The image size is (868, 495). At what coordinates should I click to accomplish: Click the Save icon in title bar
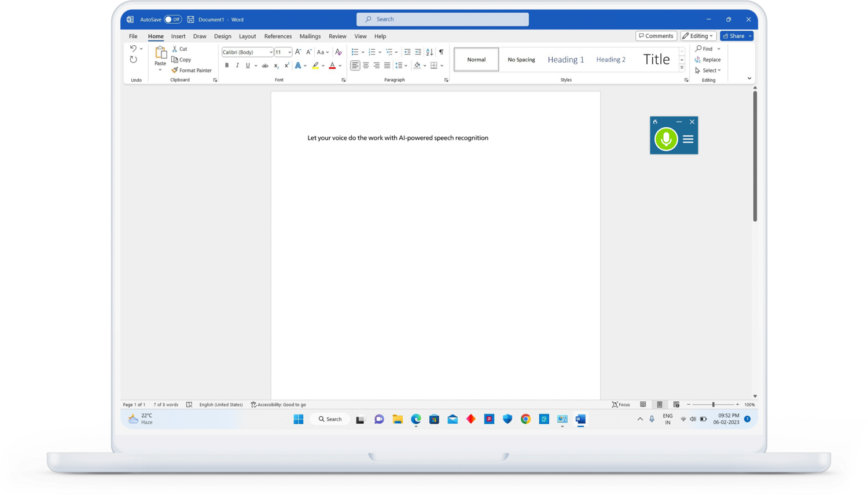(x=190, y=19)
